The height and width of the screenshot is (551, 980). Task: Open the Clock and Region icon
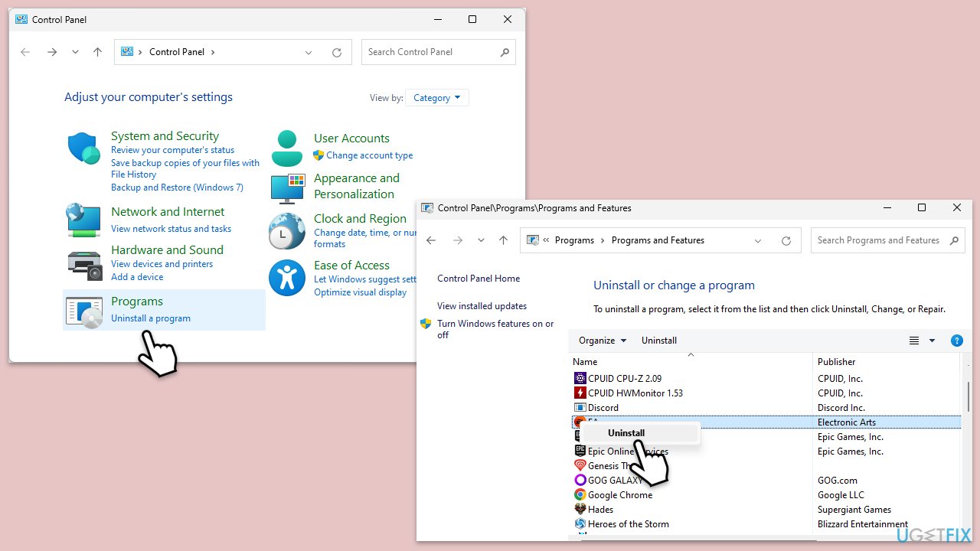click(x=287, y=231)
